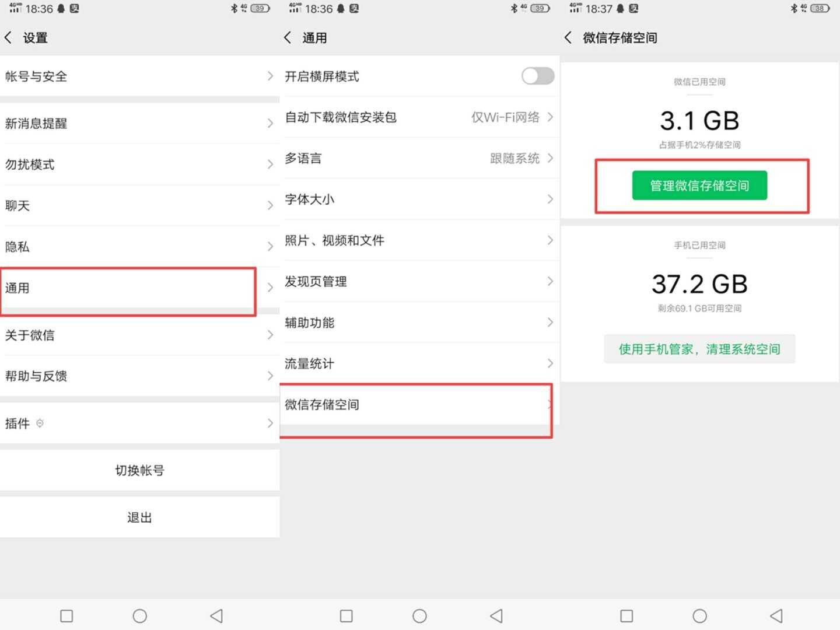
Task: Click 仅Wi-Fi网络 value text
Action: coord(505,117)
